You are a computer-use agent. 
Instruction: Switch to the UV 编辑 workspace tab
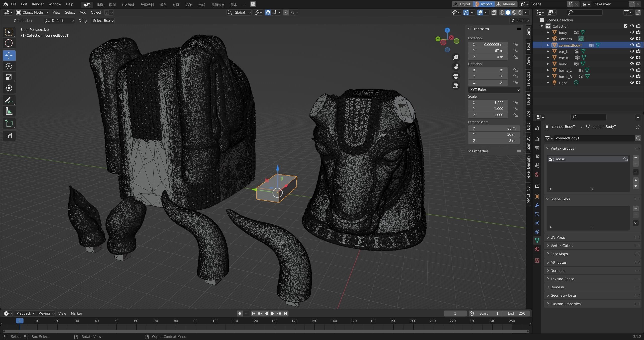(128, 4)
